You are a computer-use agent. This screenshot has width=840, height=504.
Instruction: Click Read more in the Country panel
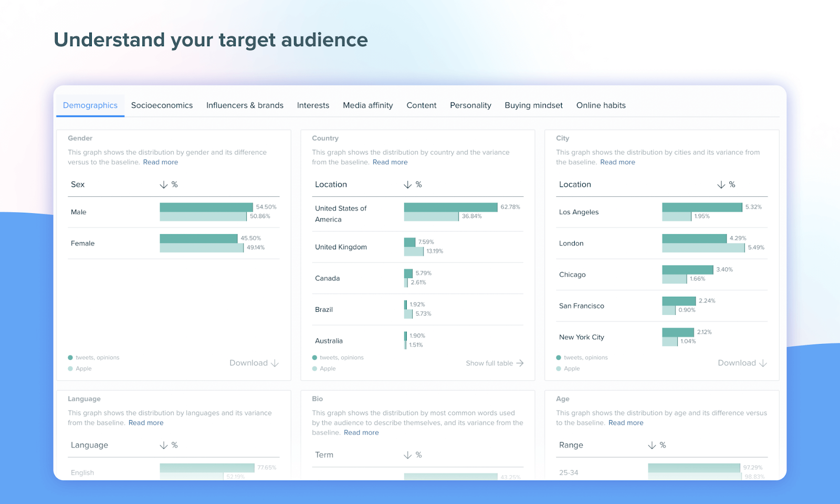tap(390, 162)
